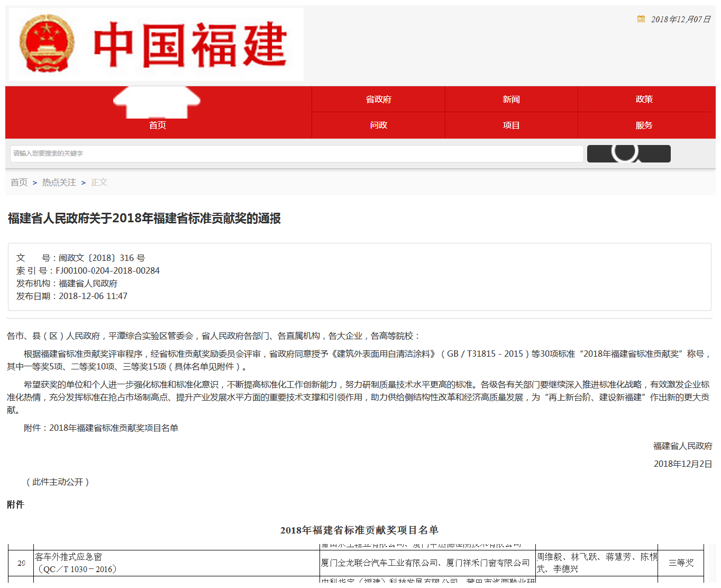Viewport: 721px width, 588px height.
Task: Click the calendar icon beside the date
Action: pyautogui.click(x=641, y=19)
